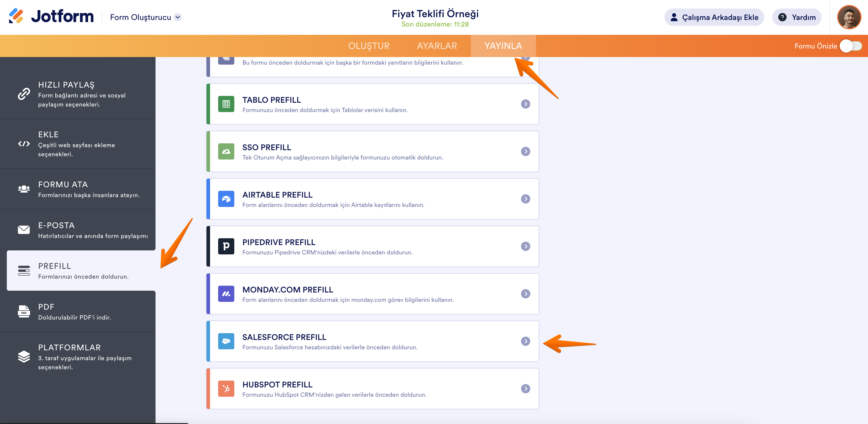The width and height of the screenshot is (868, 424).
Task: Click Çalışma Arkadaşı Ekle button
Action: (714, 17)
